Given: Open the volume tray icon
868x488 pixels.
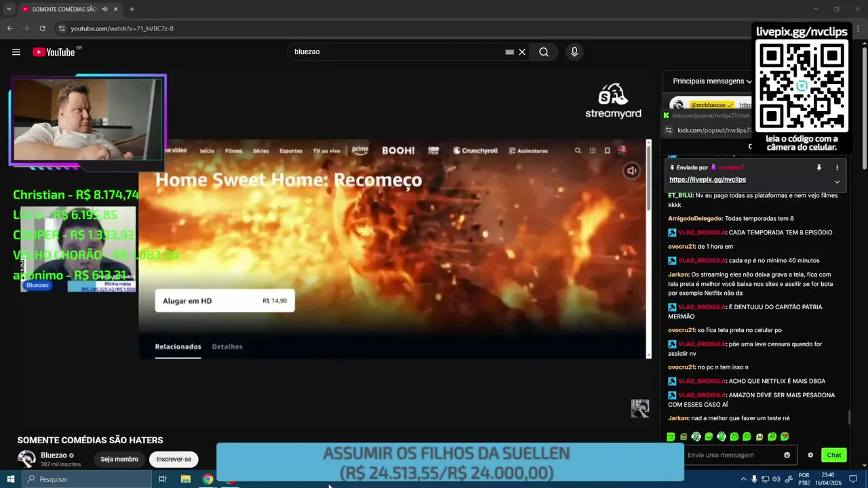Looking at the screenshot, I should 776,479.
